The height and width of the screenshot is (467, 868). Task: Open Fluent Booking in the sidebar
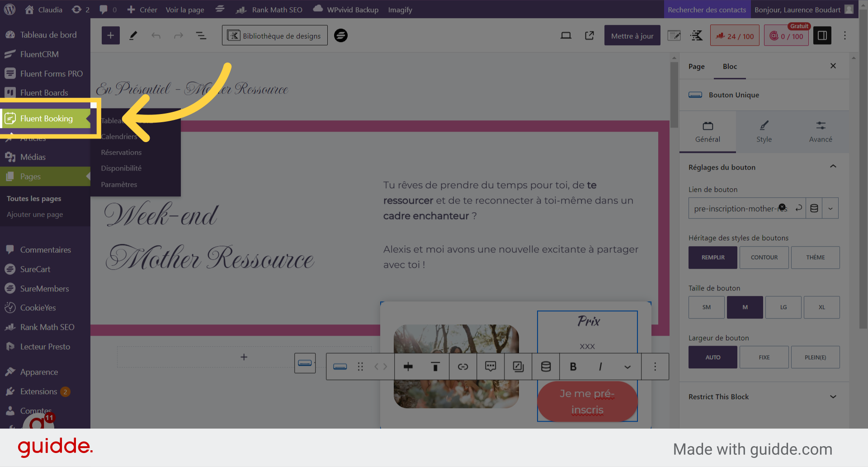click(x=45, y=119)
